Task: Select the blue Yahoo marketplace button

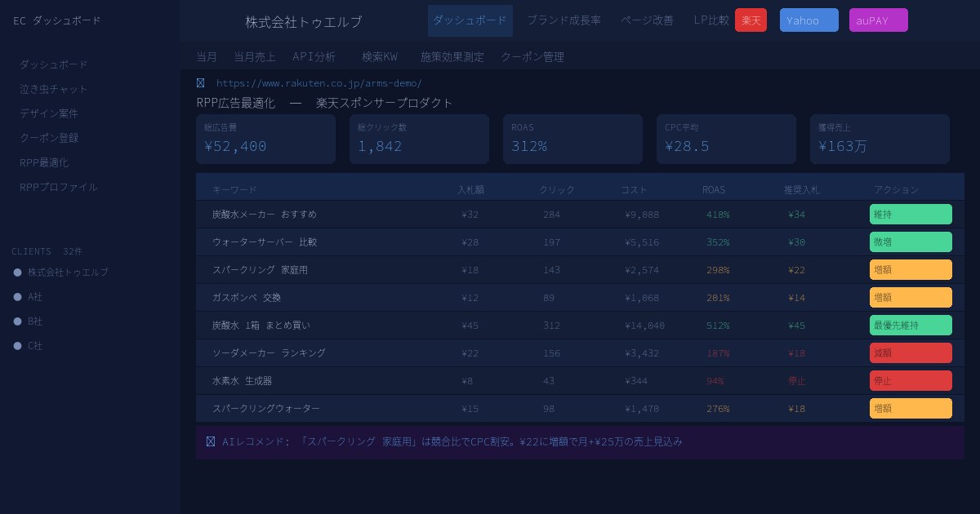Action: [808, 20]
